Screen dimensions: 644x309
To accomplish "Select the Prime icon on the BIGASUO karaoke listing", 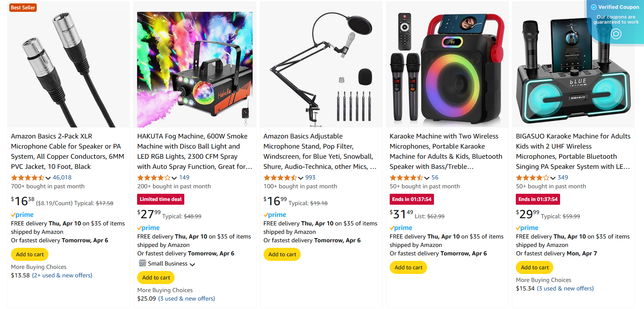I will click(x=527, y=228).
